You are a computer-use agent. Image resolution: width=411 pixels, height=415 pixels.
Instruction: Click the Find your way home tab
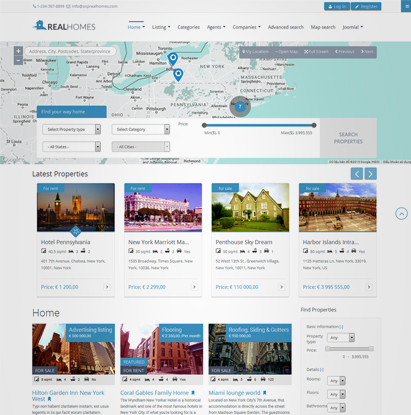point(72,112)
